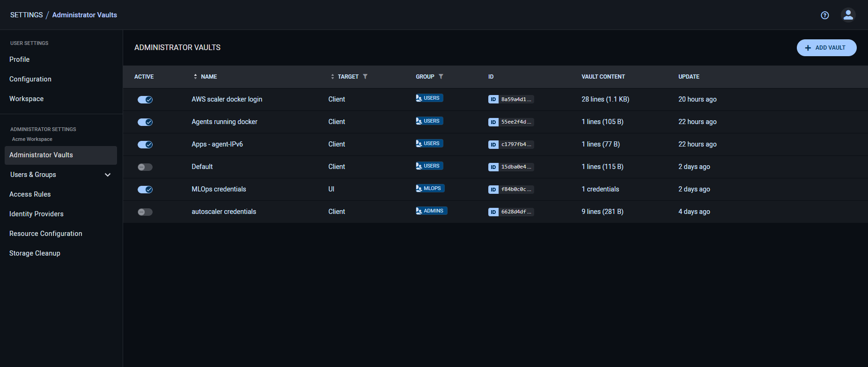Enable the autoscaler credentials vault toggle
This screenshot has height=367, width=868.
click(145, 212)
